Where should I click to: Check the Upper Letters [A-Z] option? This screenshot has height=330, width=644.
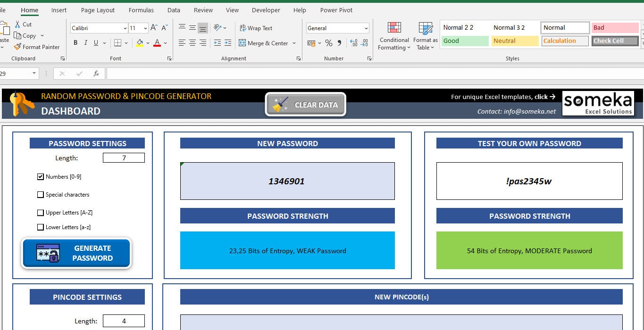click(41, 213)
